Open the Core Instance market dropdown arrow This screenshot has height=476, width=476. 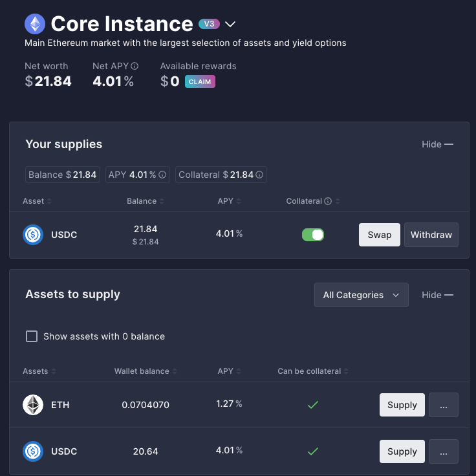click(x=230, y=25)
